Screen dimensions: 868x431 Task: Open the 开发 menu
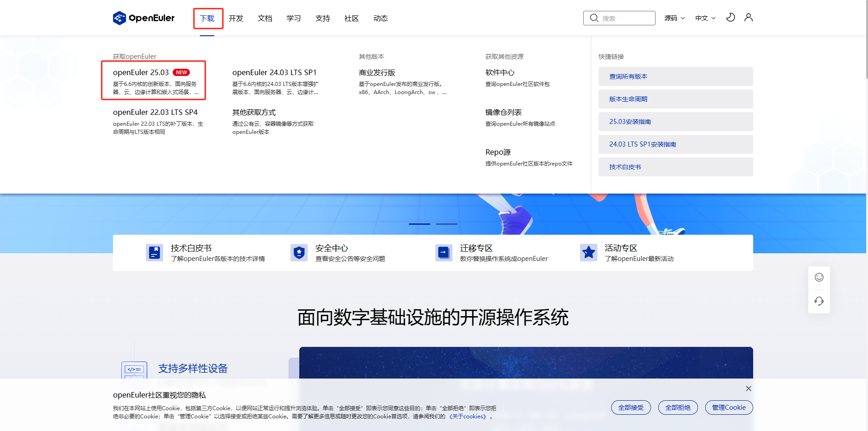point(236,18)
